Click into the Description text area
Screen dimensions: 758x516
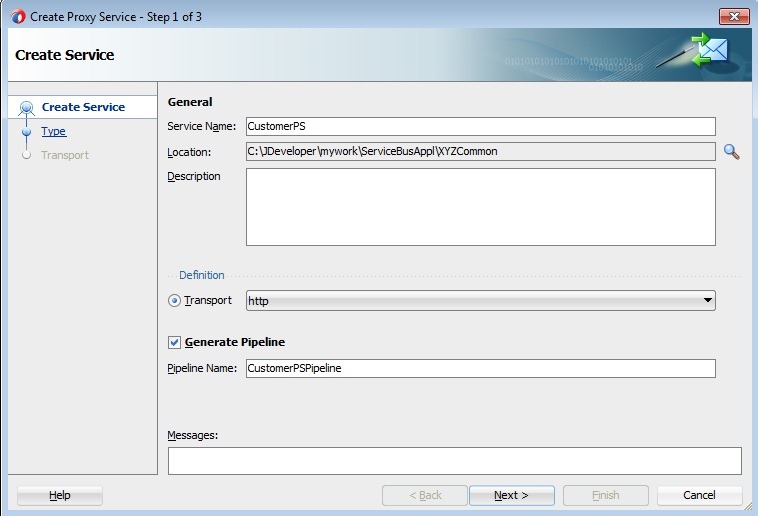pos(480,207)
